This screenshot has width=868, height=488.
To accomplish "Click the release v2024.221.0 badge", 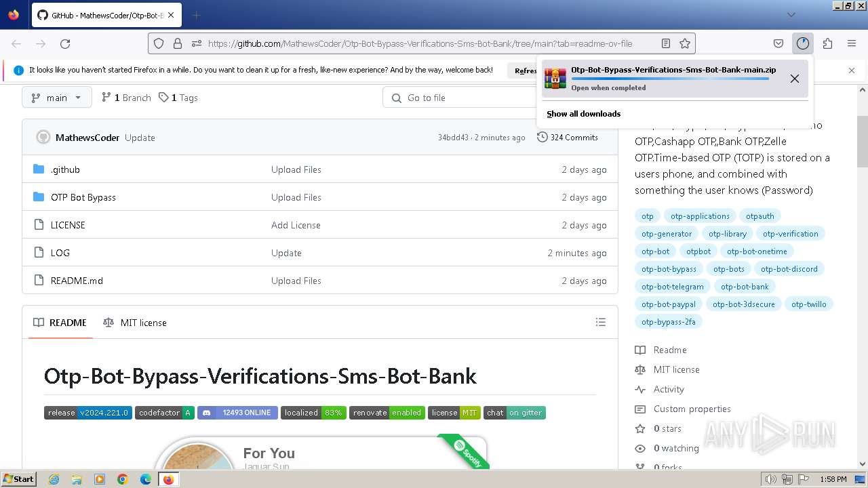I will pyautogui.click(x=88, y=413).
